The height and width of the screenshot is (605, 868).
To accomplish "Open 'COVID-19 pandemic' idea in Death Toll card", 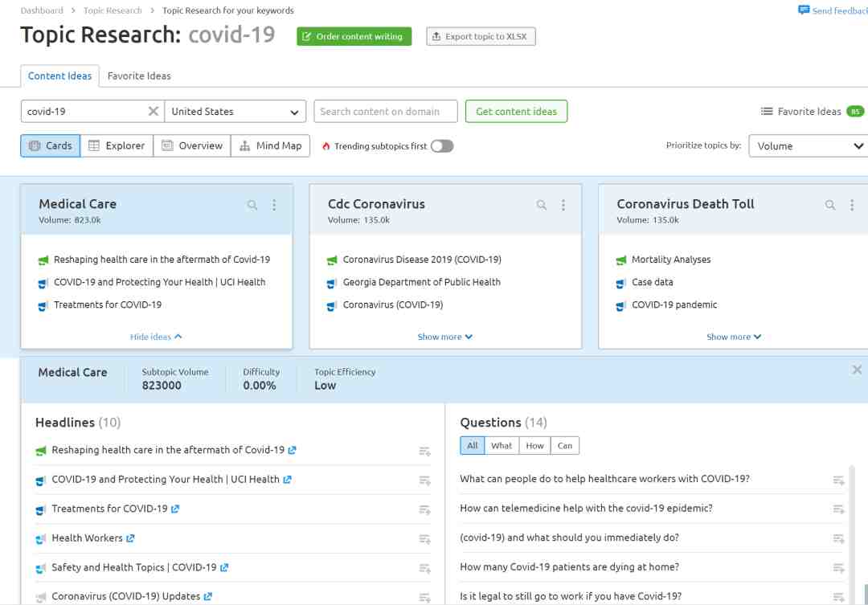I will 674,305.
